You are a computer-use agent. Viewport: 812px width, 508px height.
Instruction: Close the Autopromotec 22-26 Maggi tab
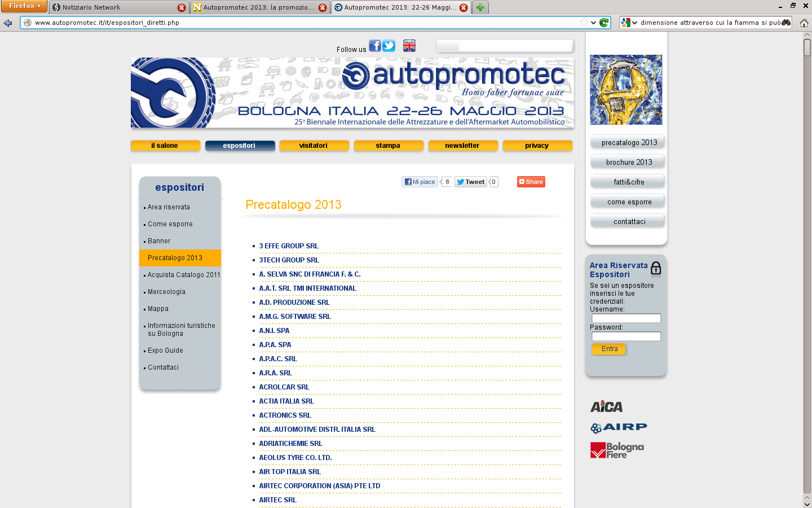464,7
